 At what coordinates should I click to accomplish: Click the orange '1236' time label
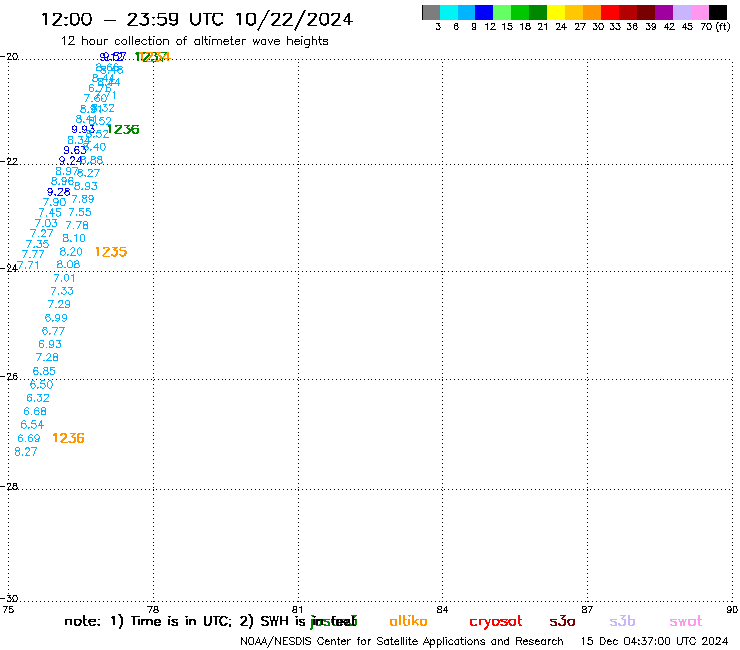click(x=68, y=438)
